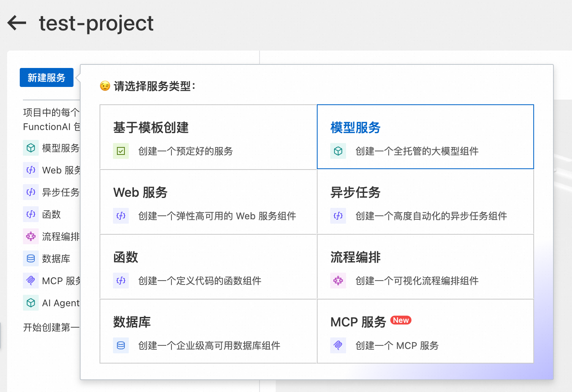Click the cube icon beside 创建一个全托管的大模型组件
The image size is (572, 392).
tap(338, 151)
